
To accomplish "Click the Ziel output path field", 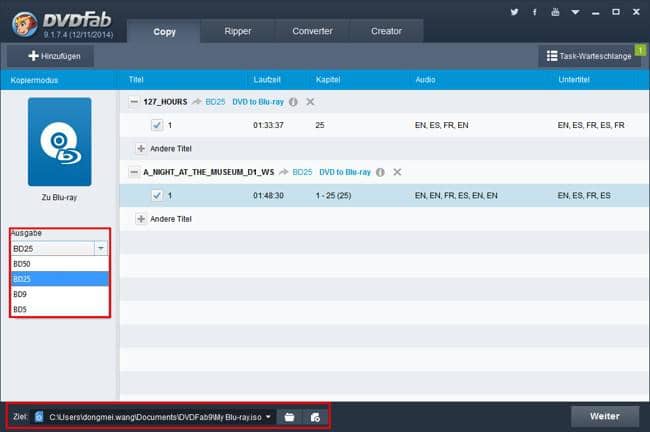I will tap(155, 417).
